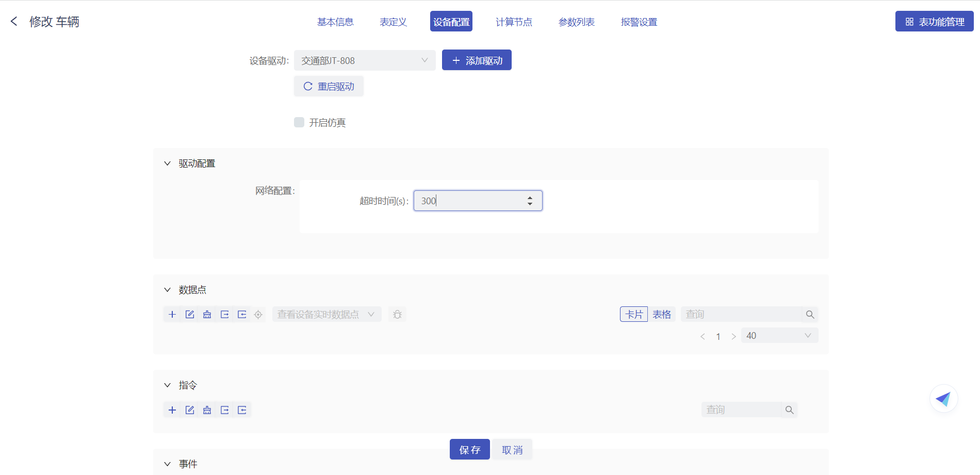
Task: Go back using the left arrow icon
Action: tap(14, 21)
